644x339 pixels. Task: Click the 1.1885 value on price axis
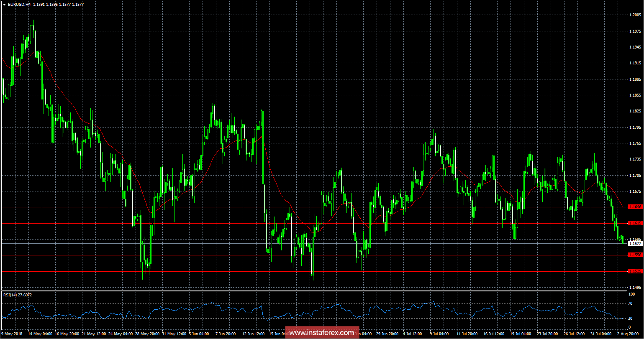(x=636, y=79)
